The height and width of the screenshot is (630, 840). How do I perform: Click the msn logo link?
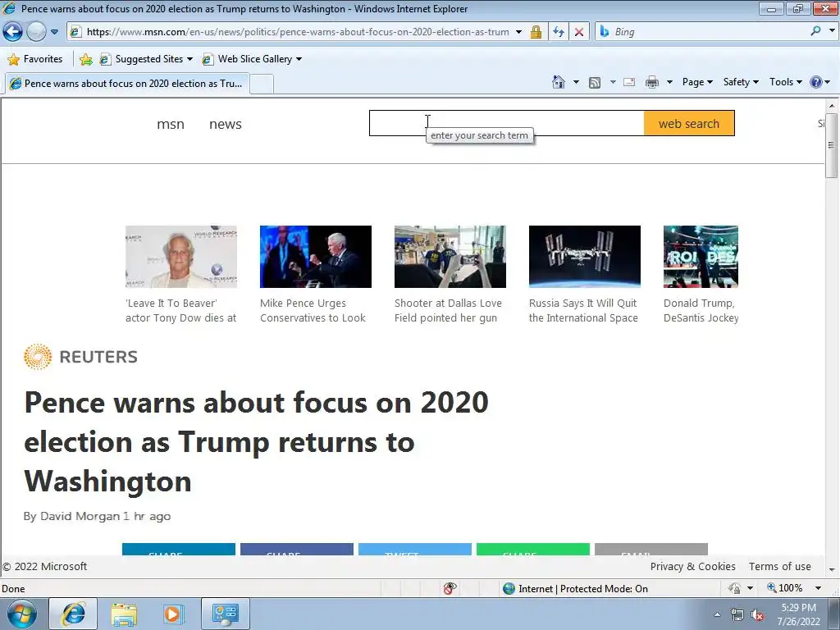[171, 125]
